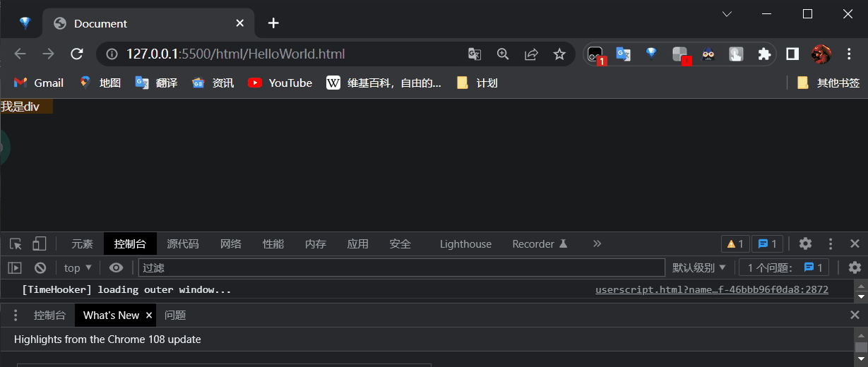This screenshot has width=868, height=367.
Task: Open console settings gear
Action: click(x=855, y=267)
